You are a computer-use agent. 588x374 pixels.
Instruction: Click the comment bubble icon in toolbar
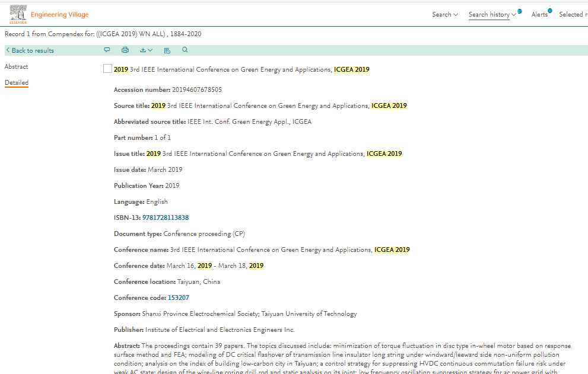tap(107, 50)
